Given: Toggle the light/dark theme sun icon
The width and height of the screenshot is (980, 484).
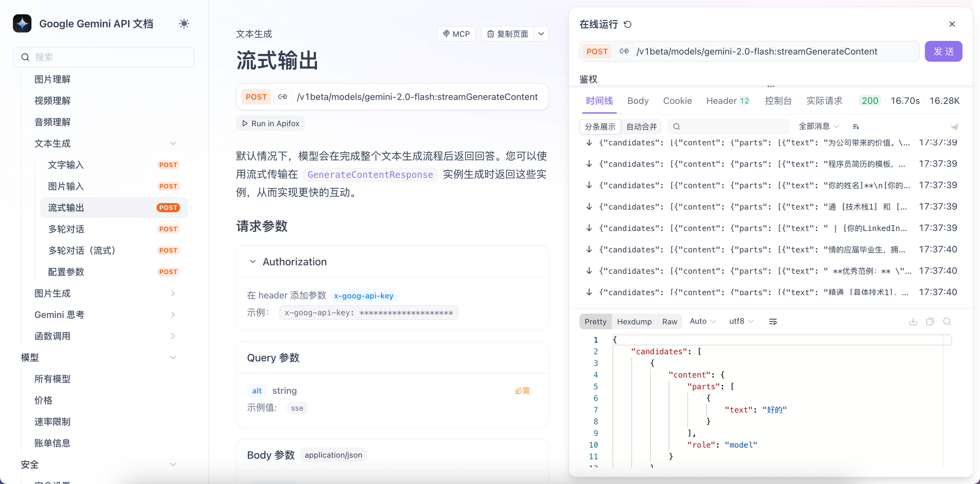Looking at the screenshot, I should click(x=184, y=24).
